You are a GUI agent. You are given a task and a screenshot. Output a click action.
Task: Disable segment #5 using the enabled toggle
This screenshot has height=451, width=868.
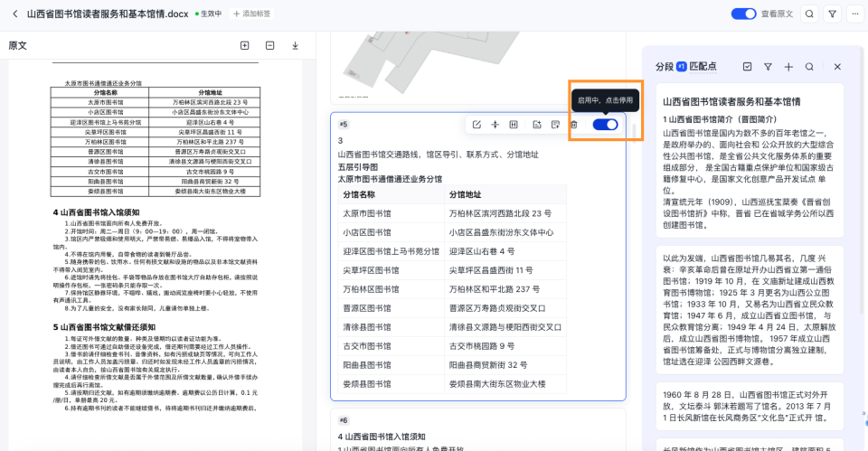605,124
